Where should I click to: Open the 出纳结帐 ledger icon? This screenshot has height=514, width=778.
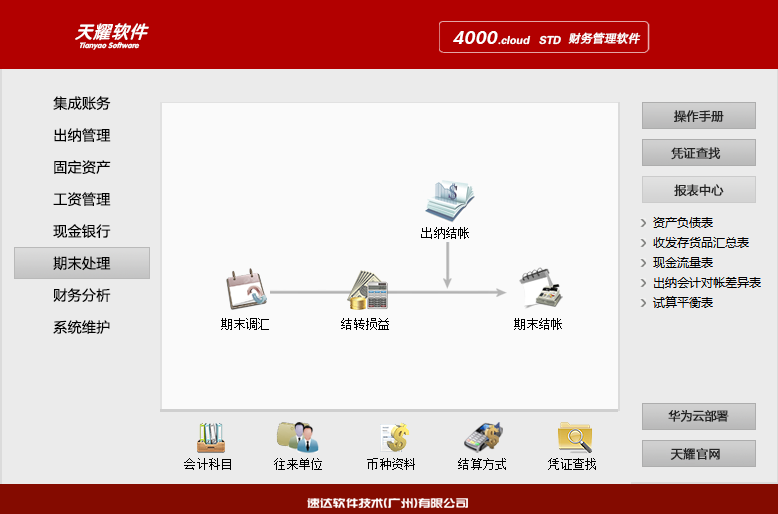(x=450, y=199)
